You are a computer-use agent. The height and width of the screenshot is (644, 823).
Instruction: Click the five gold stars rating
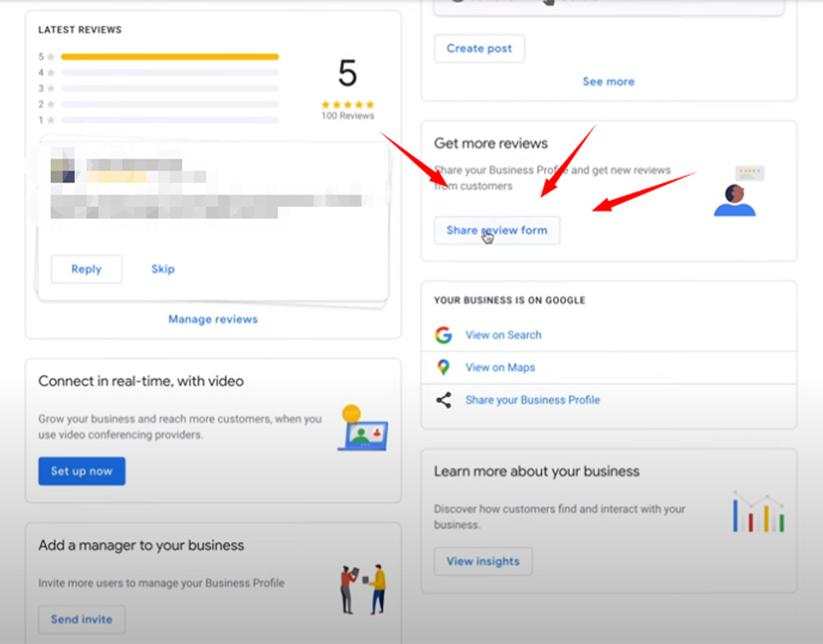(x=347, y=104)
